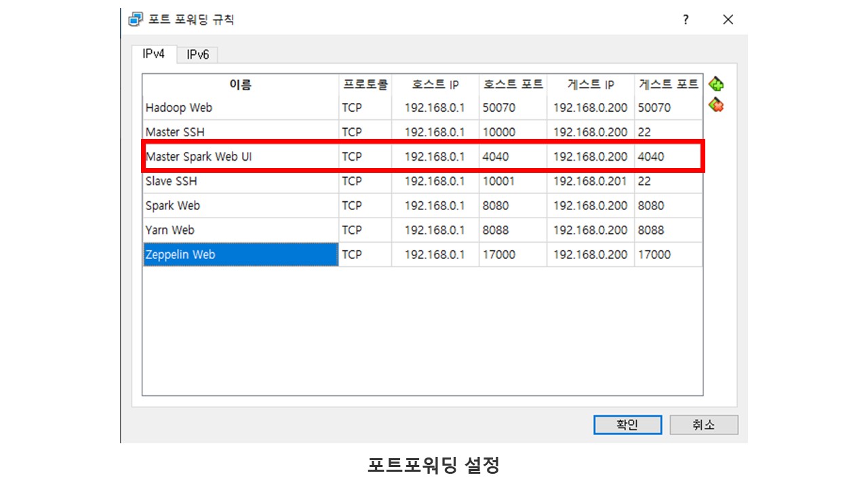Click guest port 8080 of Spark Web
Screen dimensions: 868x488
point(669,205)
